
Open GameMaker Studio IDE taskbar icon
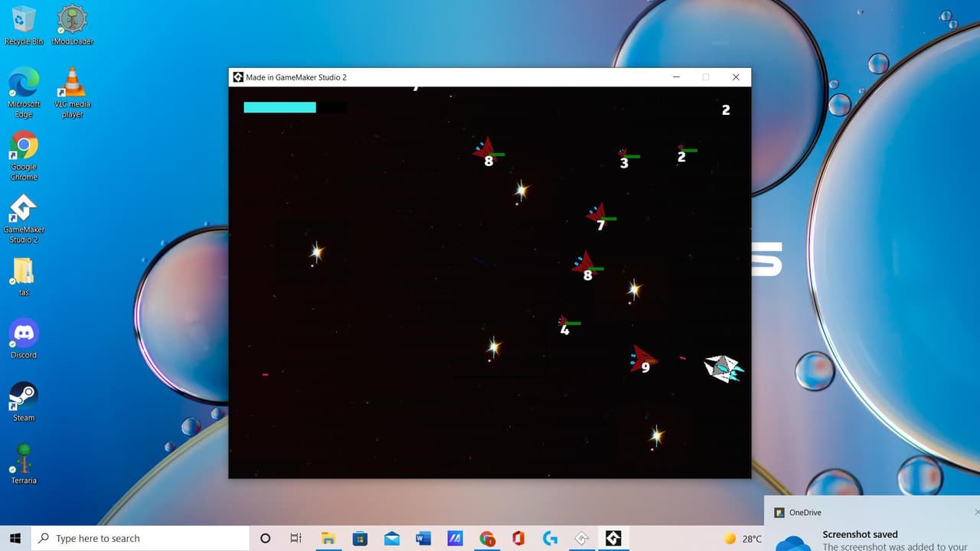click(x=582, y=538)
